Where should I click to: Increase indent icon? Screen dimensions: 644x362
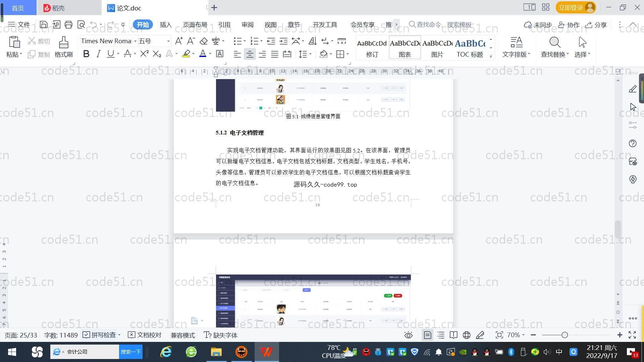[284, 41]
